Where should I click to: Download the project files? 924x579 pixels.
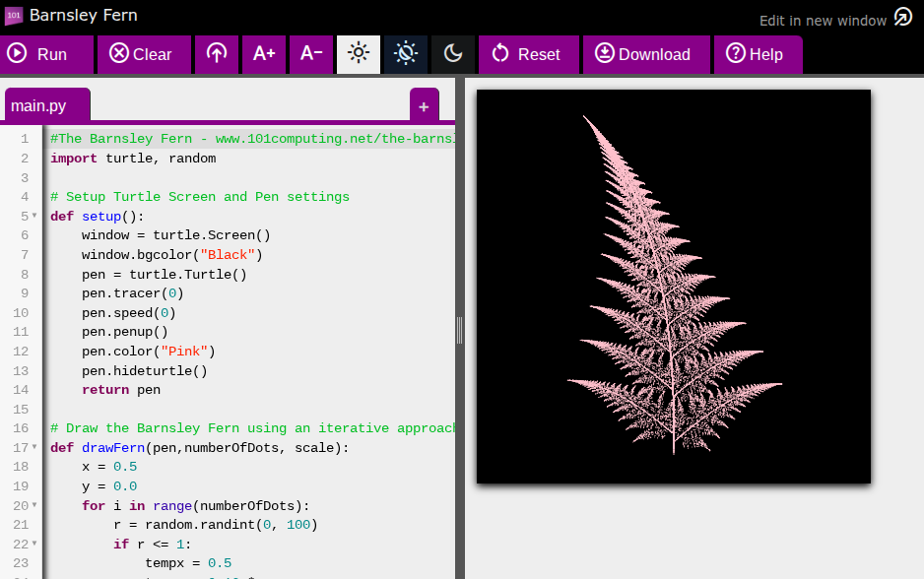click(x=642, y=54)
